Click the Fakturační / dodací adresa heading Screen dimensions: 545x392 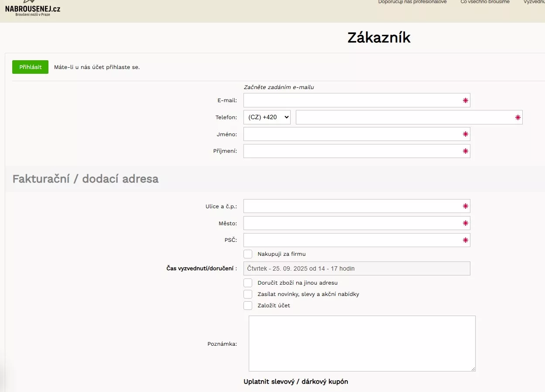click(86, 179)
